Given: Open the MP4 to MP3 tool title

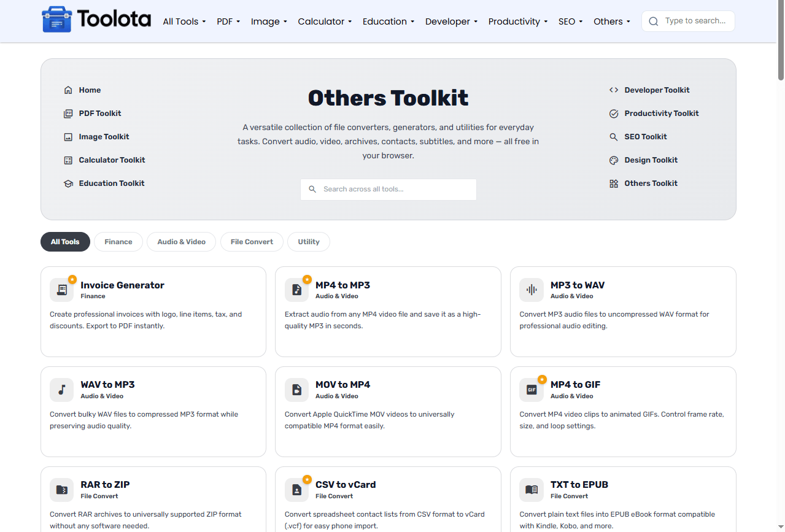Looking at the screenshot, I should point(342,285).
